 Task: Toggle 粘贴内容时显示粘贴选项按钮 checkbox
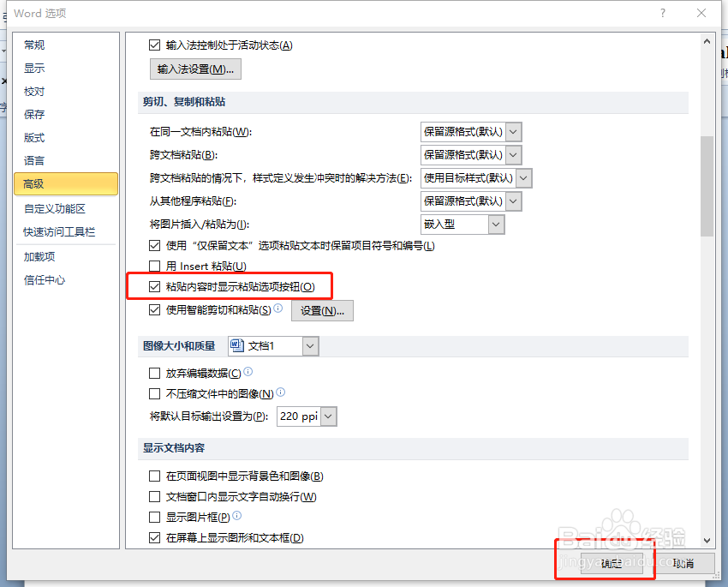tap(155, 286)
